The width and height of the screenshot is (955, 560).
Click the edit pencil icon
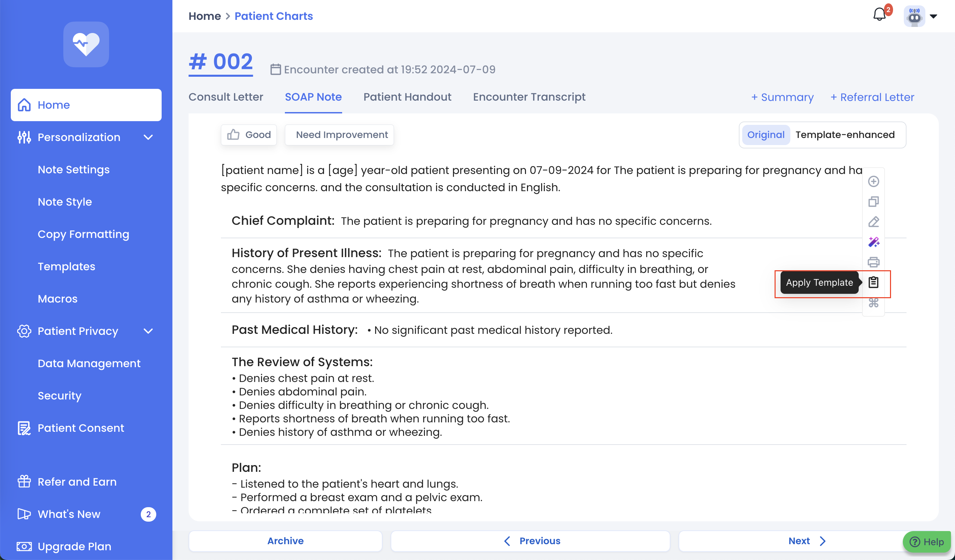[873, 222]
